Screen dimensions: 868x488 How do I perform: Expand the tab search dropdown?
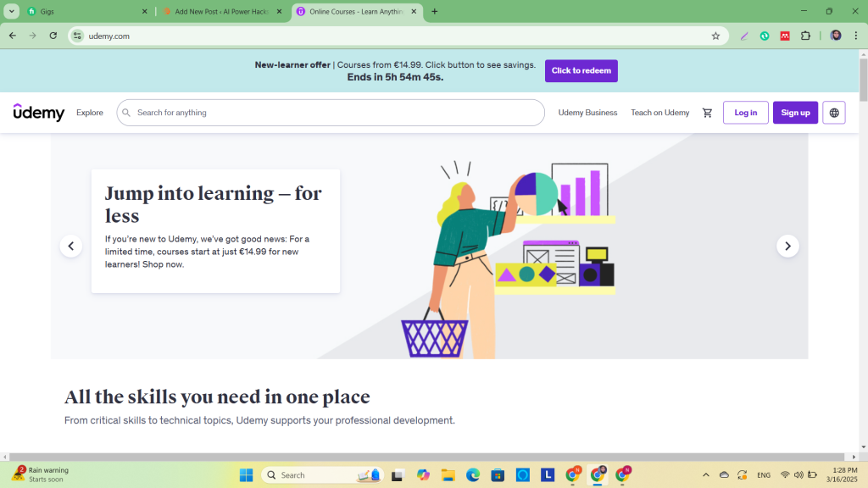(12, 12)
